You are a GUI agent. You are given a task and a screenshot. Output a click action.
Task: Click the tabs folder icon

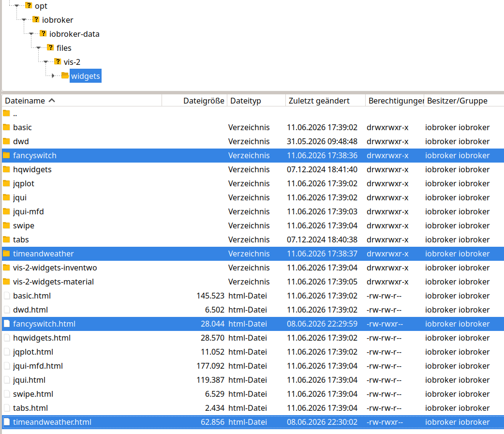pos(6,239)
